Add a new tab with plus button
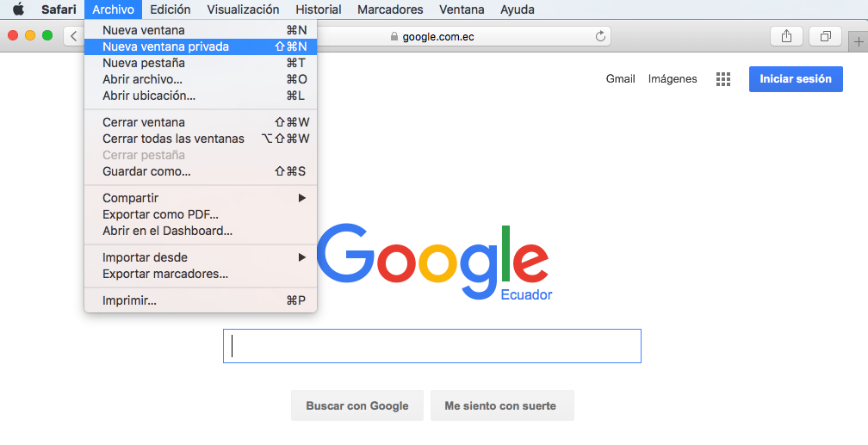868x445 pixels. pos(858,41)
